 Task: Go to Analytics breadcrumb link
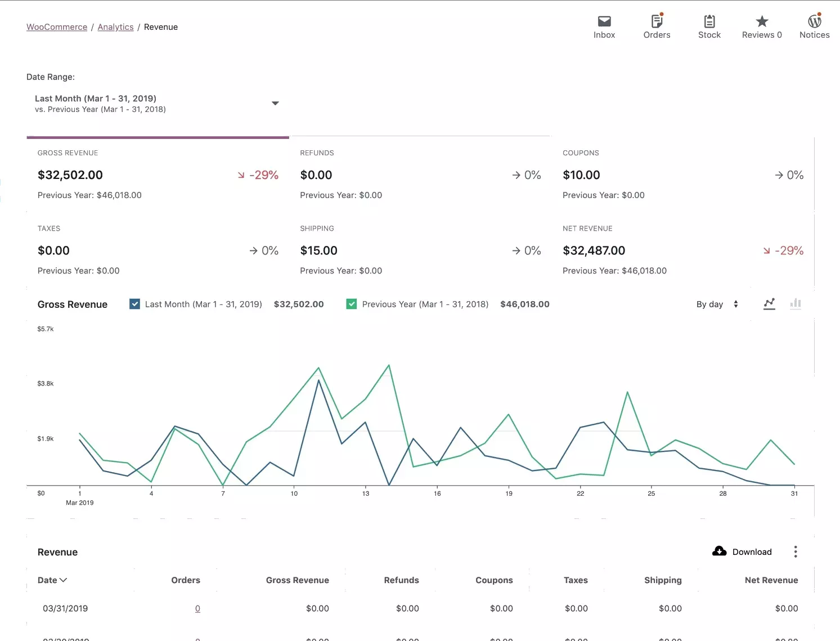[115, 27]
